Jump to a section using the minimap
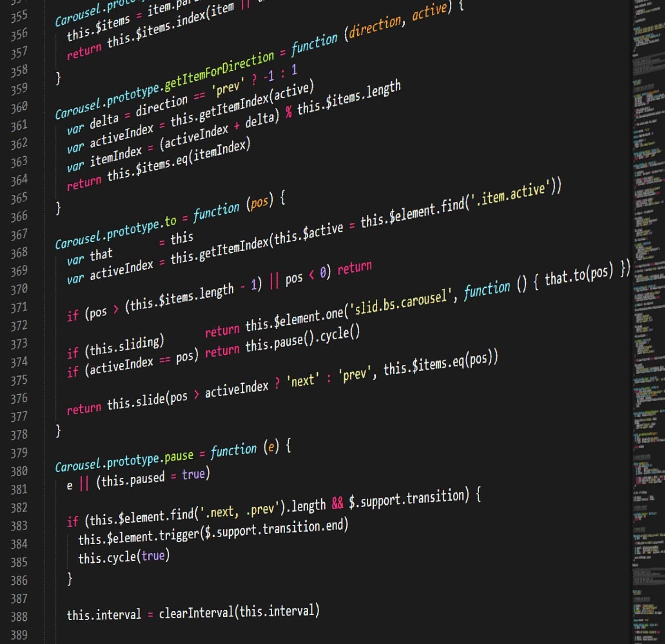 648,285
